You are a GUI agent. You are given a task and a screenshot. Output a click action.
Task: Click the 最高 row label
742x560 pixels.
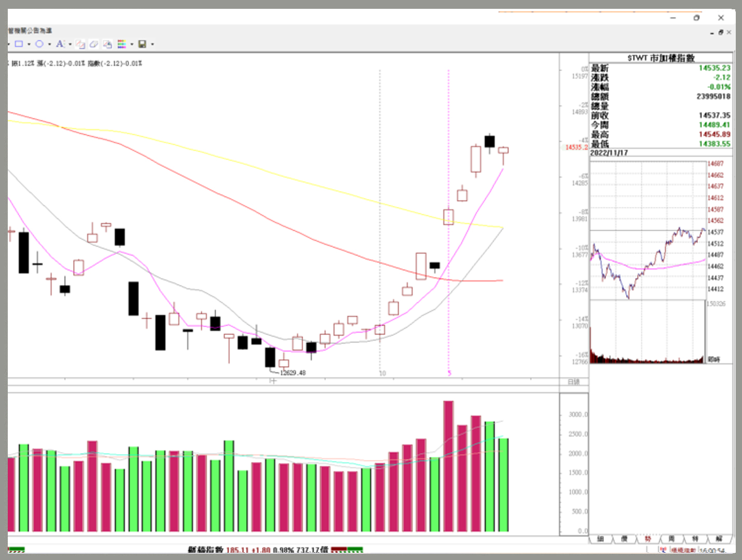(x=600, y=134)
